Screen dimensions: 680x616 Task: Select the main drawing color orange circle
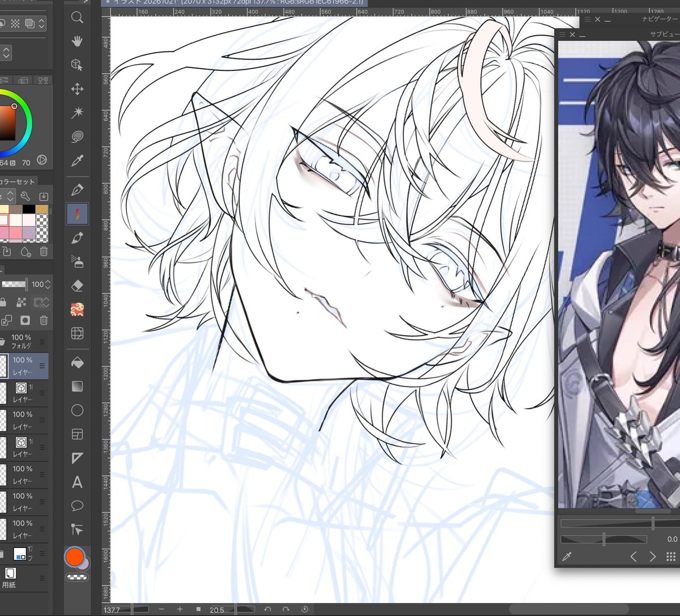(74, 557)
